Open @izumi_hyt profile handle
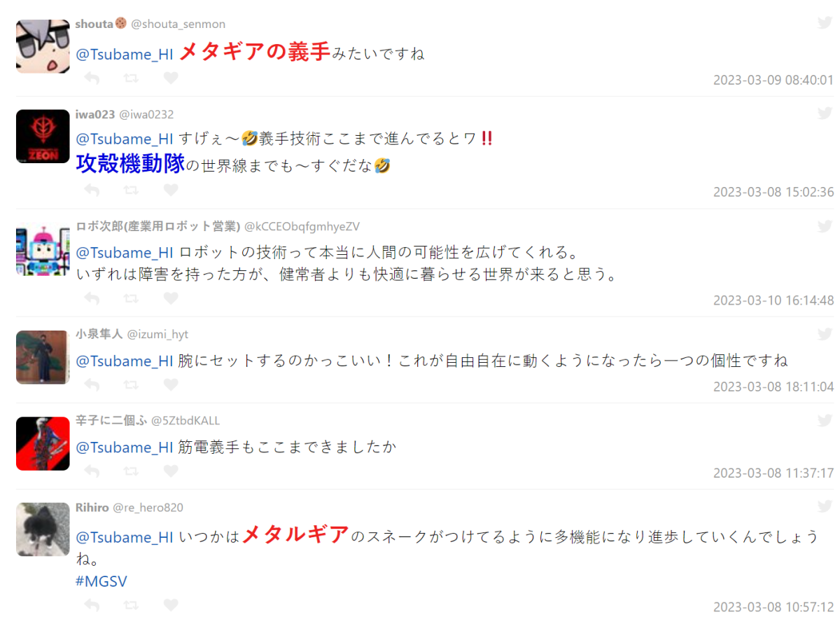Viewport: 840px width, 617px height. pyautogui.click(x=157, y=334)
